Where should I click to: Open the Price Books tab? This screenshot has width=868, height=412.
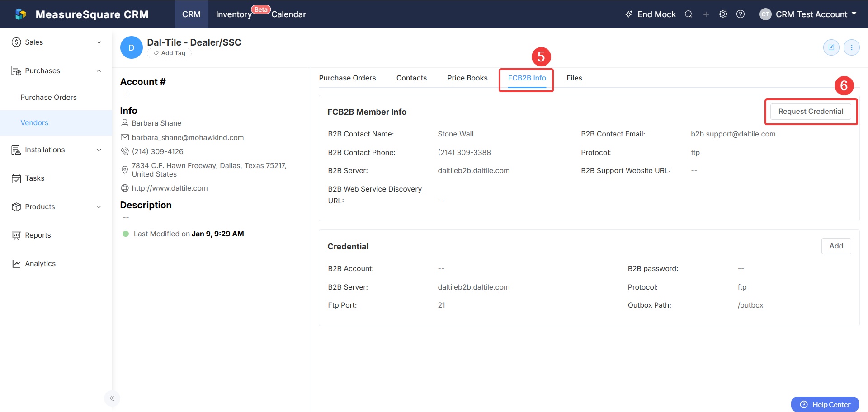click(467, 78)
